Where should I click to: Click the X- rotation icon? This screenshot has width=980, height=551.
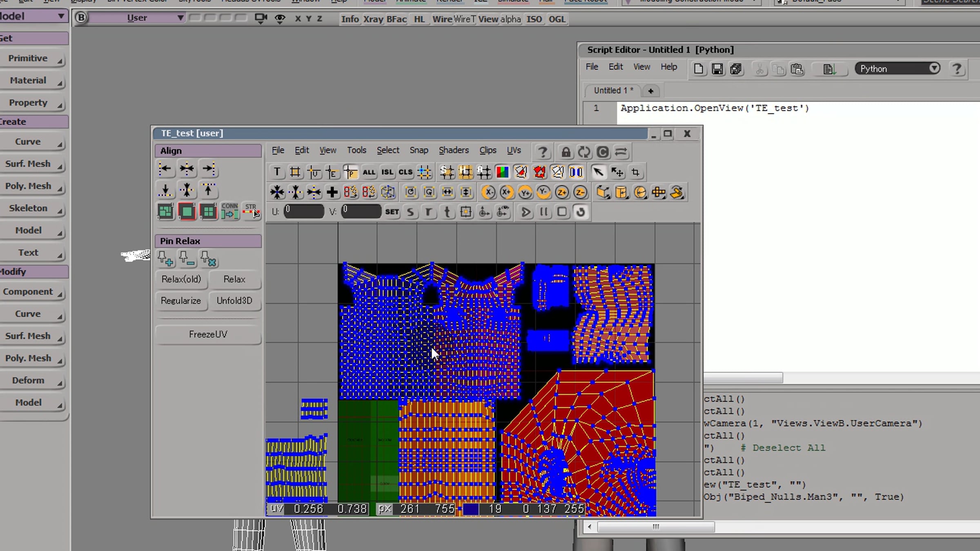click(488, 192)
